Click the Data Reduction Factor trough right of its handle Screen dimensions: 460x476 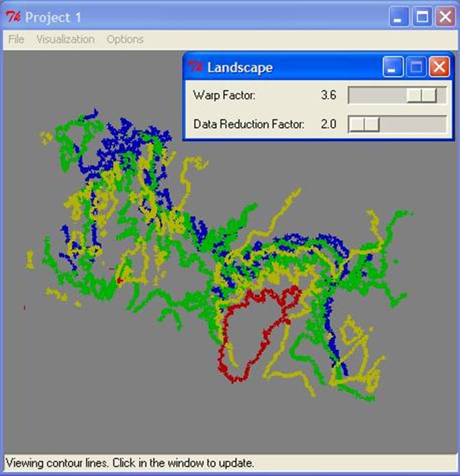(x=412, y=124)
